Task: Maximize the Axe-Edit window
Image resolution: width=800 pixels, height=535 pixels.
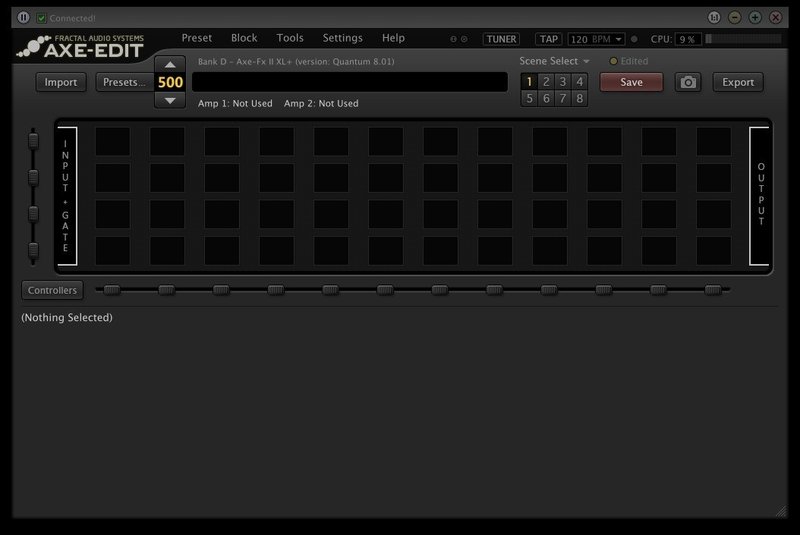Action: pos(755,18)
